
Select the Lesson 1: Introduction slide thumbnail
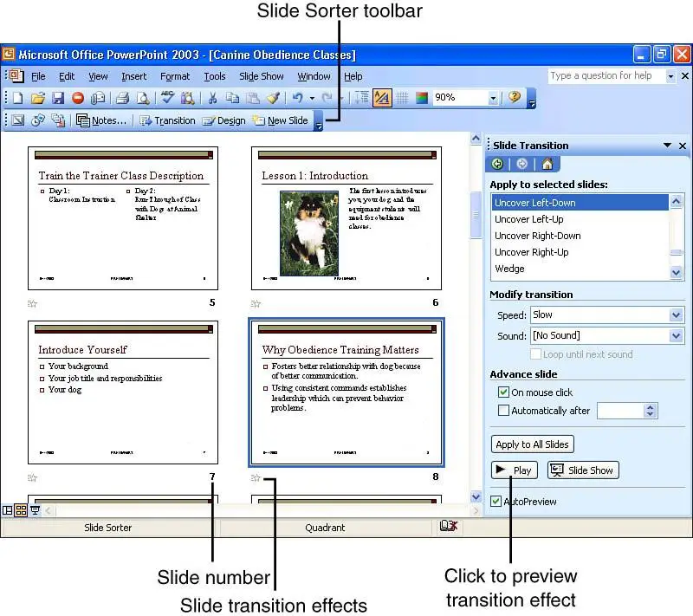(346, 218)
